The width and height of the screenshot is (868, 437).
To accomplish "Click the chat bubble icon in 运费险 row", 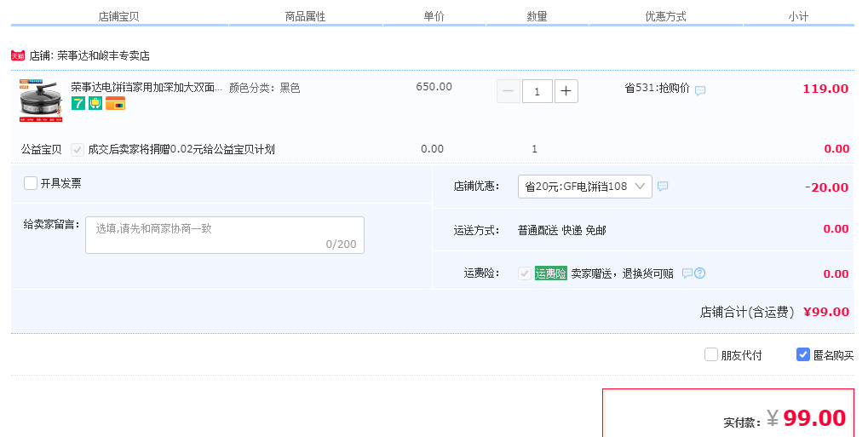I will pos(687,273).
